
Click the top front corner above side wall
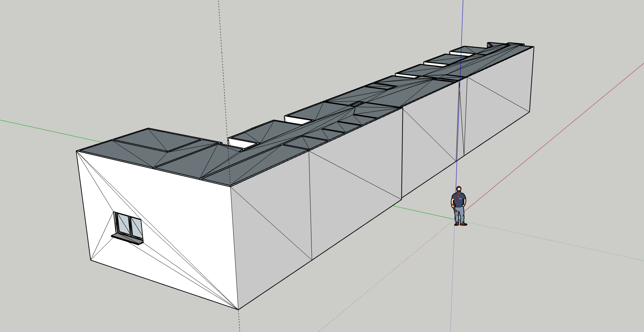click(x=231, y=186)
